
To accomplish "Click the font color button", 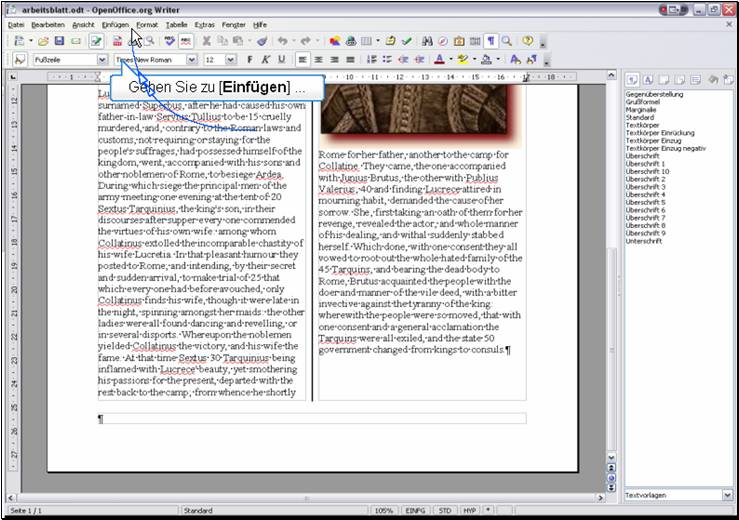I will 439,60.
